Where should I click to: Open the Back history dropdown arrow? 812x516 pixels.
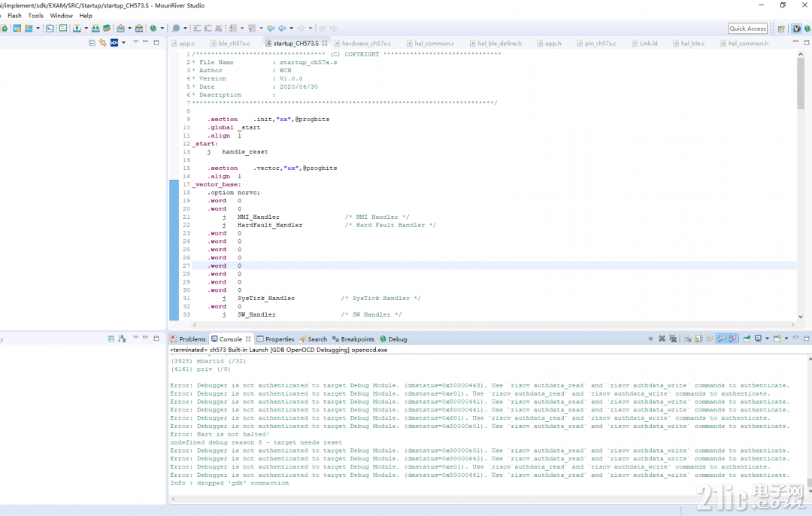291,29
